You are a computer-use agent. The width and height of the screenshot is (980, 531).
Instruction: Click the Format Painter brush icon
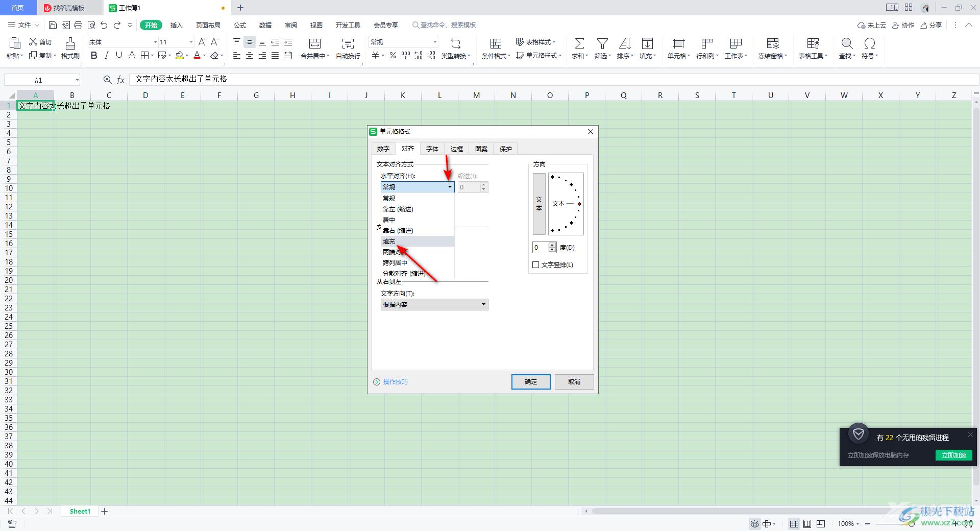click(x=70, y=43)
